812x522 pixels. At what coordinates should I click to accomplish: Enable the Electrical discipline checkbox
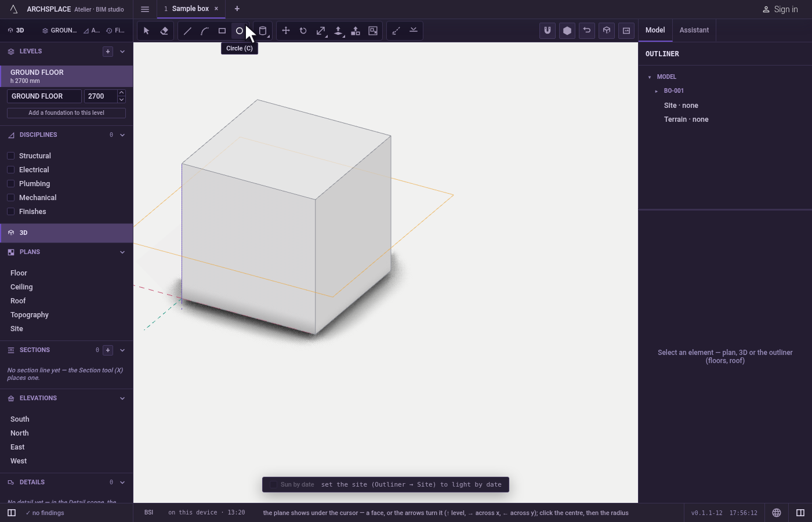point(10,170)
